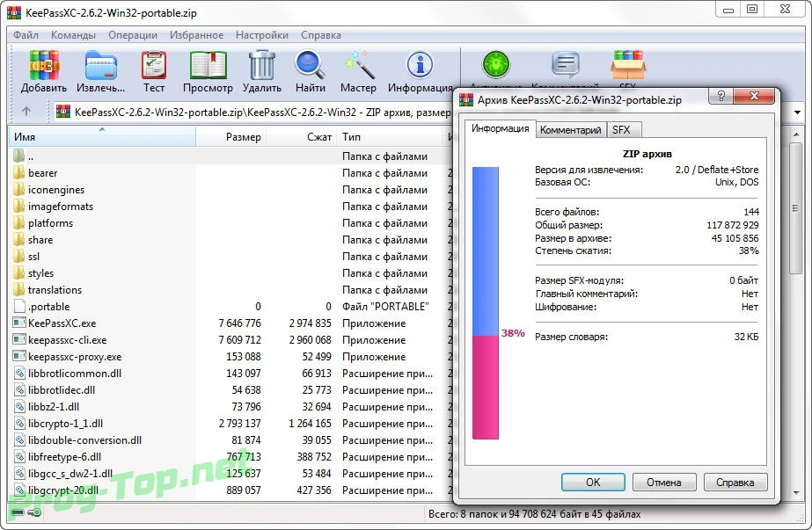Sort by the Размер column header
Viewport: 812px width, 530px height.
[x=231, y=136]
